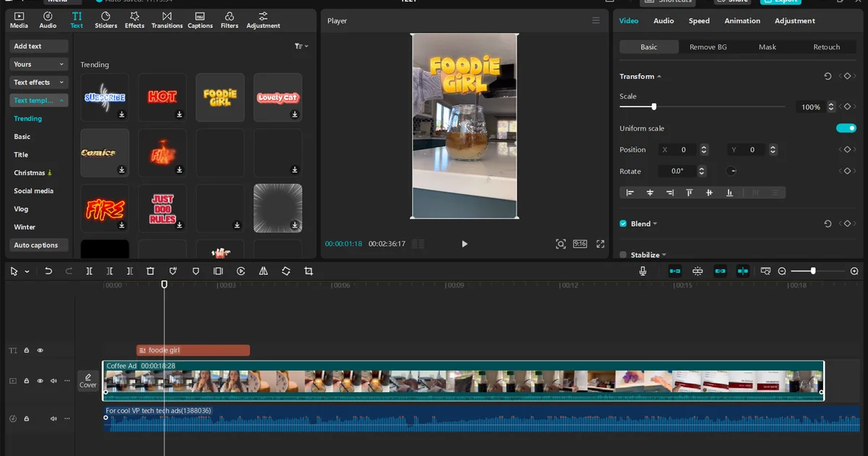868x456 pixels.
Task: Select the Split tool in timeline toolbar
Action: point(89,271)
